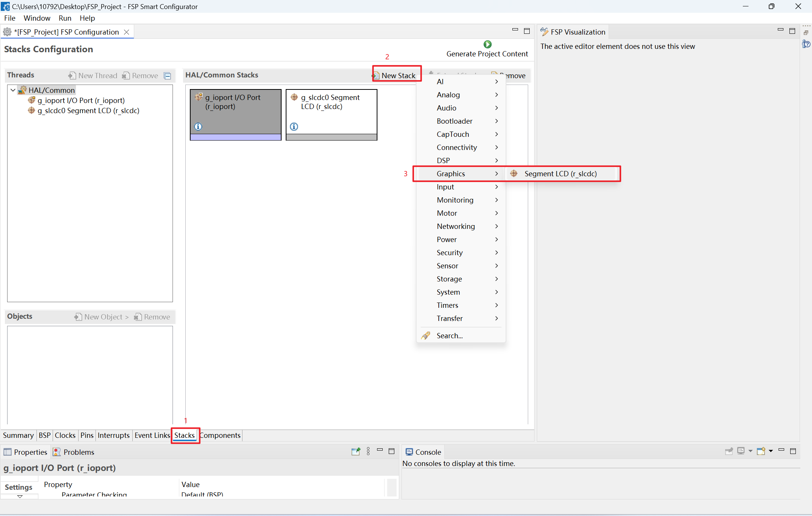
Task: Close the FSP Configuration editor tab
Action: pos(127,32)
